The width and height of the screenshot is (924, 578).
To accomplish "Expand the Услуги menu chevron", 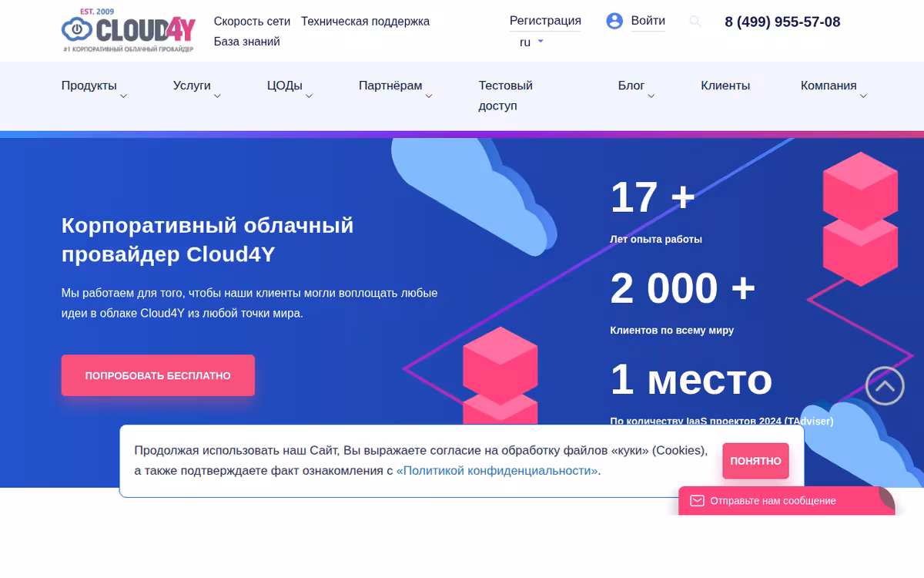I will 217,96.
